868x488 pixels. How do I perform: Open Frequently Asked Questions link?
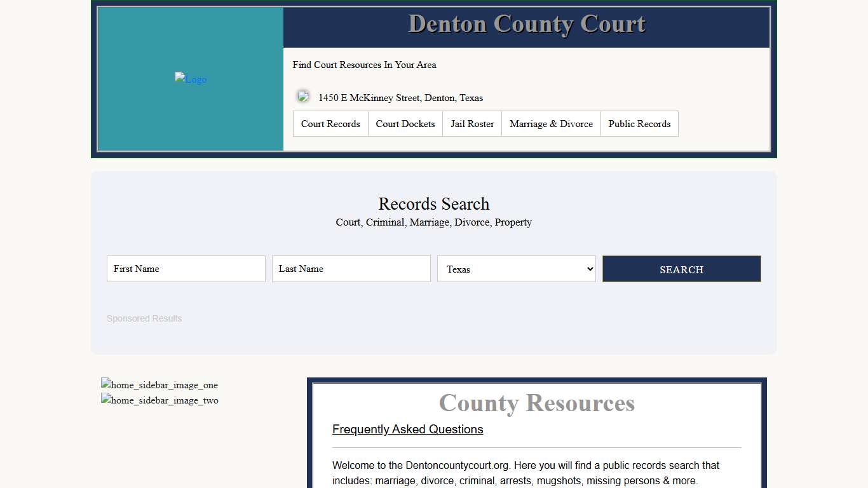coord(407,429)
